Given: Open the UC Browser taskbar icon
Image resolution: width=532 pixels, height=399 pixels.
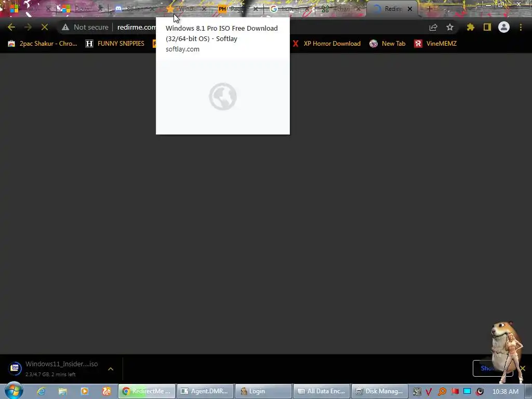Looking at the screenshot, I should (x=106, y=391).
